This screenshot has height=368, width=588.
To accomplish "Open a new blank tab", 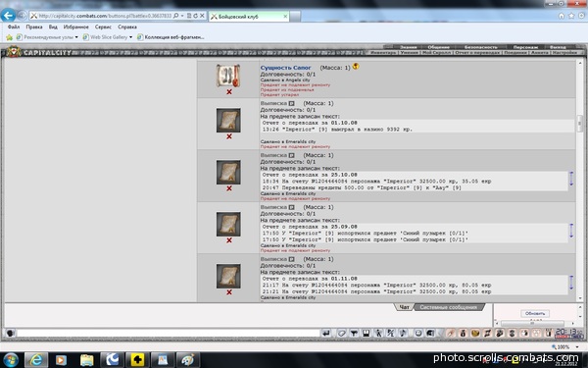I will point(295,16).
